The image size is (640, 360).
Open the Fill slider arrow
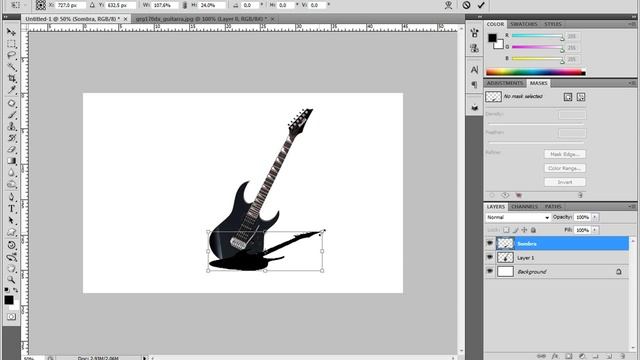(x=595, y=230)
